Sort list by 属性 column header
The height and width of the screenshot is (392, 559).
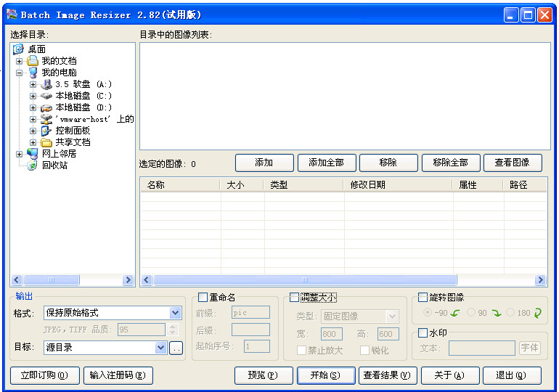(478, 185)
